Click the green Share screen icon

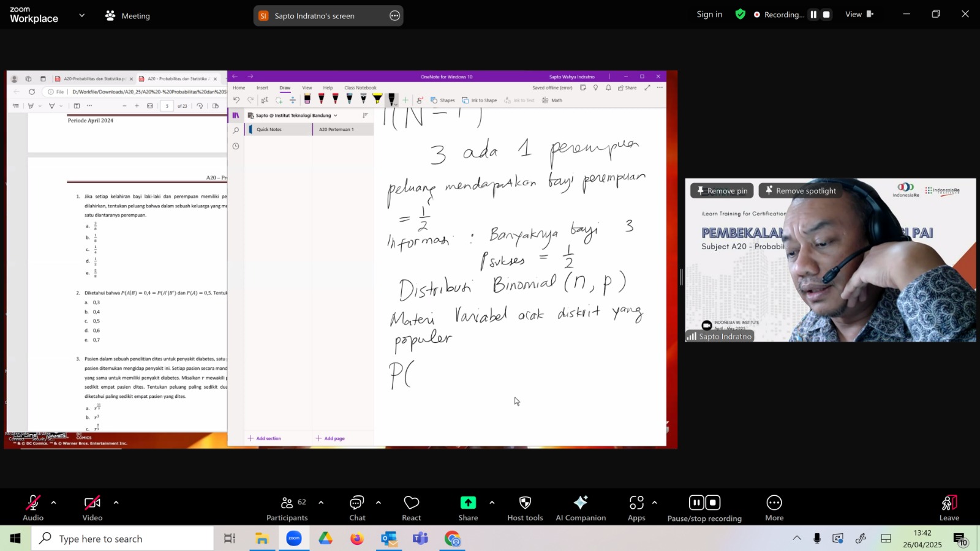(x=468, y=503)
